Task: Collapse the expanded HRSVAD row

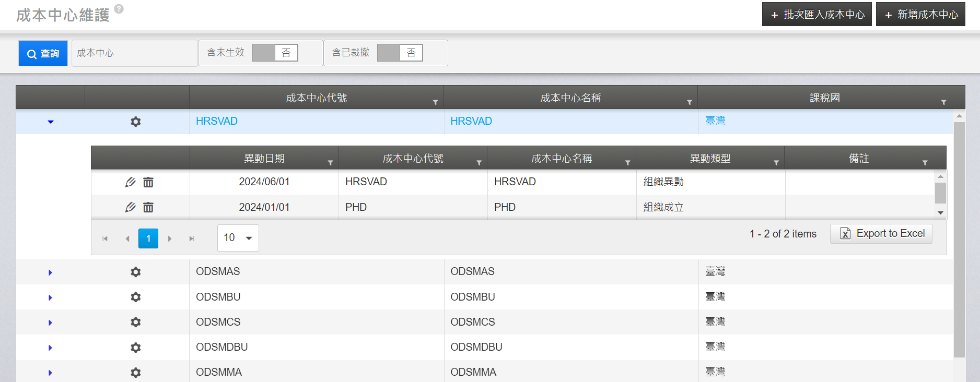Action: click(x=51, y=122)
